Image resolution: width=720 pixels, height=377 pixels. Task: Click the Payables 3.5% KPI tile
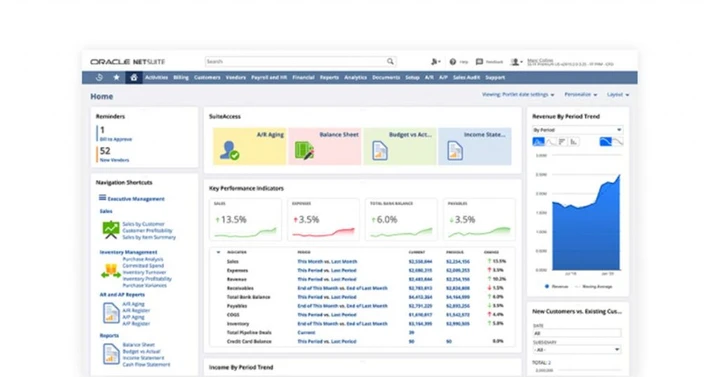click(x=479, y=219)
